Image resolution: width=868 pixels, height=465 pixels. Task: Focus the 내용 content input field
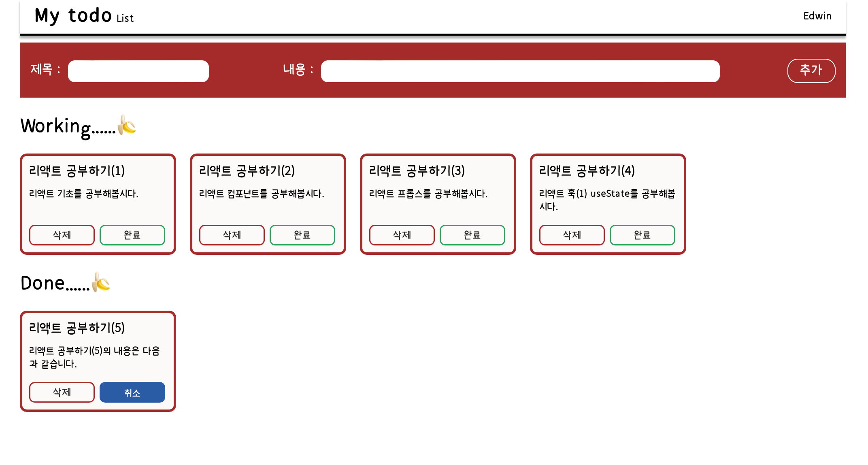(x=520, y=71)
